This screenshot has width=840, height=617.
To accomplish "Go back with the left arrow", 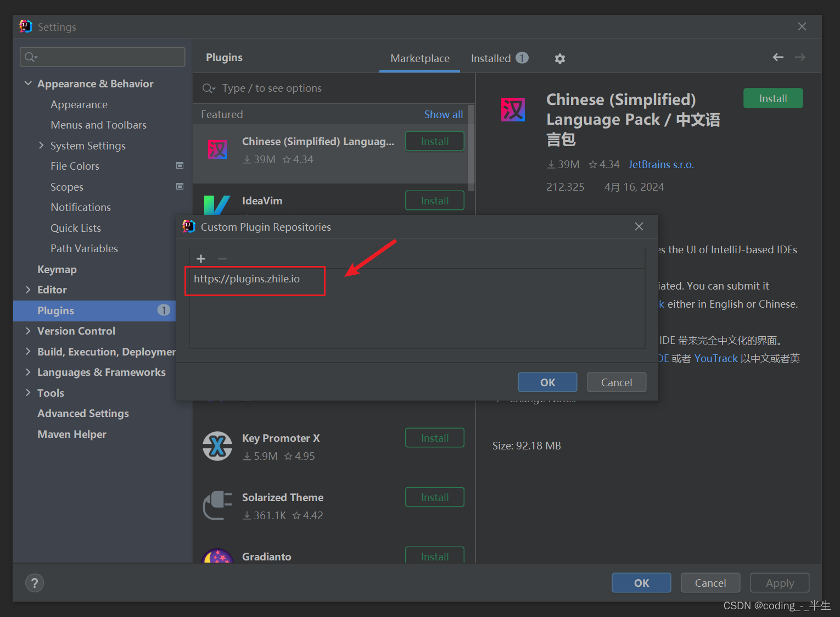I will coord(778,57).
